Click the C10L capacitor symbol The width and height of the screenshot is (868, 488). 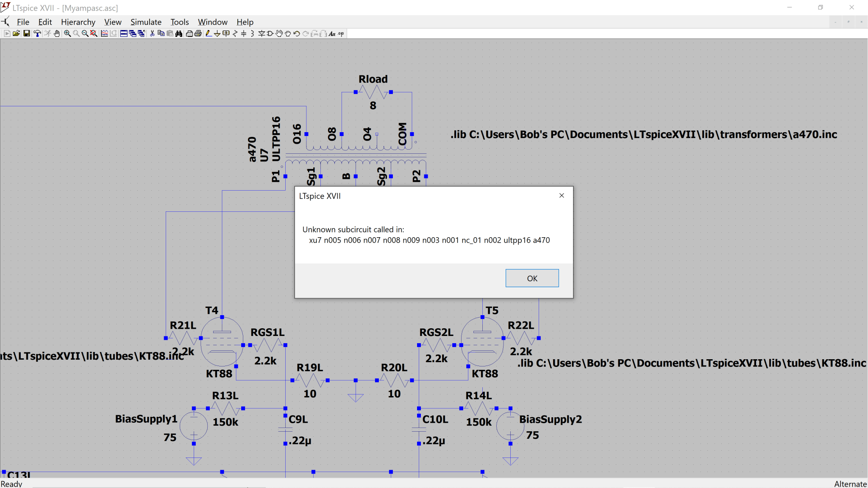click(x=419, y=430)
